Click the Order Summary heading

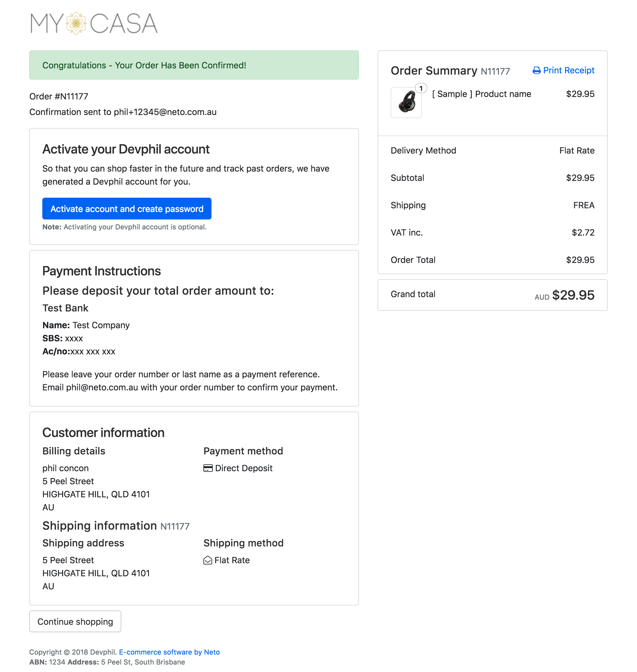tap(434, 71)
